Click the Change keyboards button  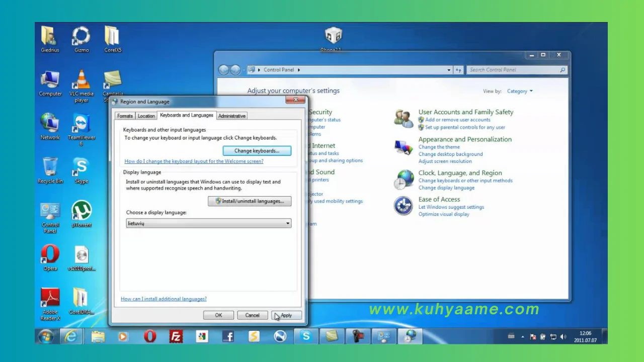[x=257, y=151]
